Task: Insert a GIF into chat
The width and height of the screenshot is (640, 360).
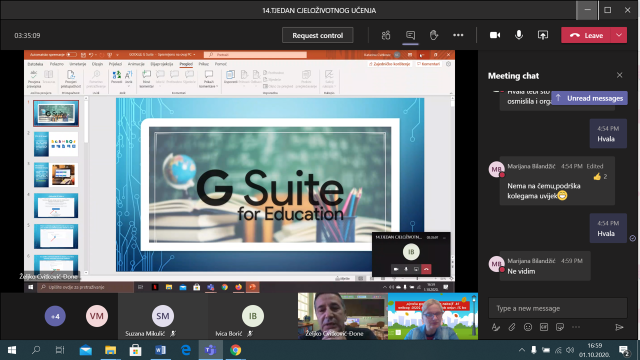Action: point(544,327)
